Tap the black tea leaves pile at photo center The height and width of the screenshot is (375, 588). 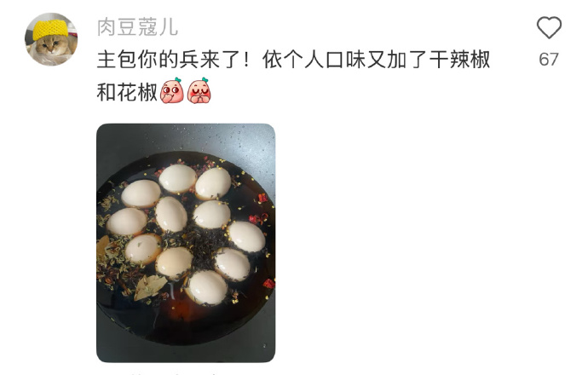coord(203,243)
